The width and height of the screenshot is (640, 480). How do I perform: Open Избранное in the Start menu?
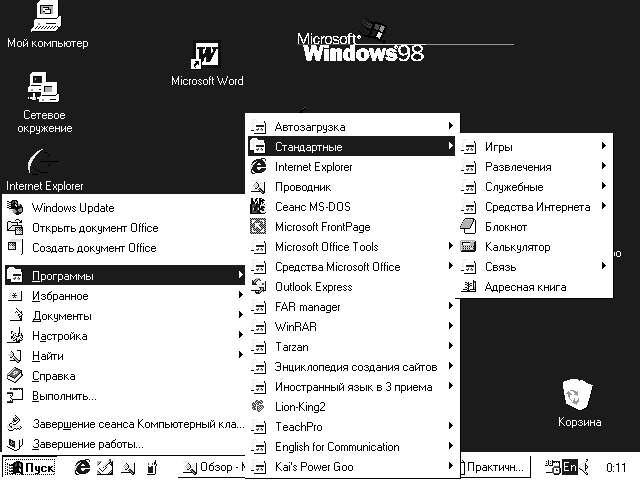[x=125, y=296]
